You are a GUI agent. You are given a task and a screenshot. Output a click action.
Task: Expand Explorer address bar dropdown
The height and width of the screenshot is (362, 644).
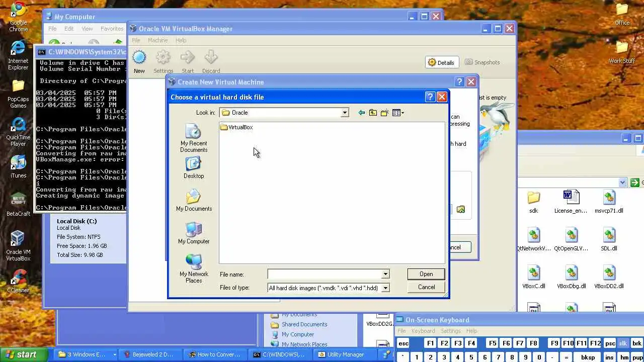coord(622,183)
